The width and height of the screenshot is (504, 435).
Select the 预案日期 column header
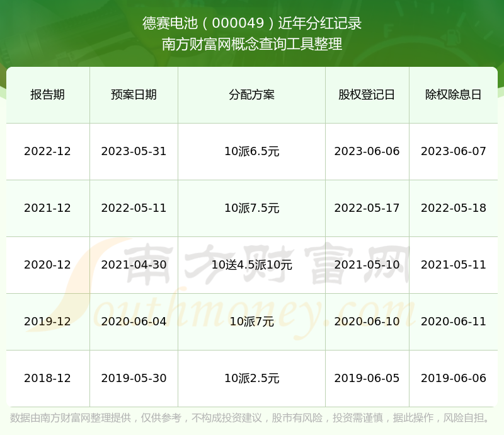coord(134,95)
